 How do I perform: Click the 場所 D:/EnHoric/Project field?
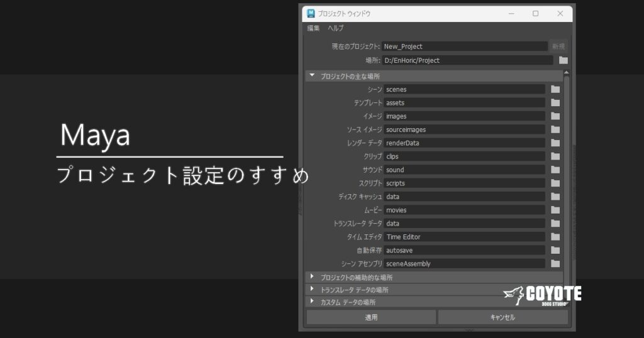(467, 60)
